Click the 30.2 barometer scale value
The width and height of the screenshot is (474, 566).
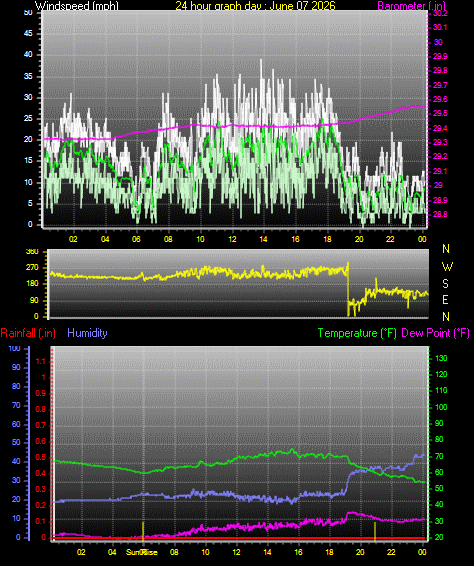440,13
